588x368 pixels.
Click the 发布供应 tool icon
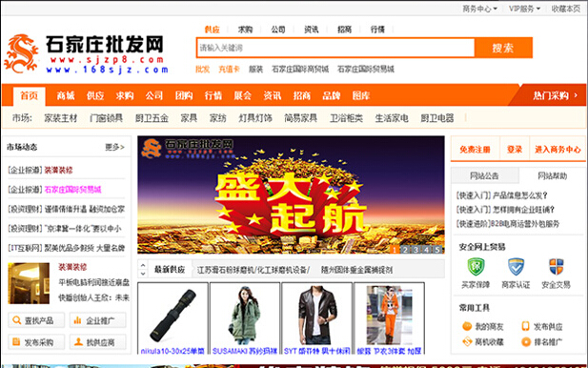click(x=526, y=326)
